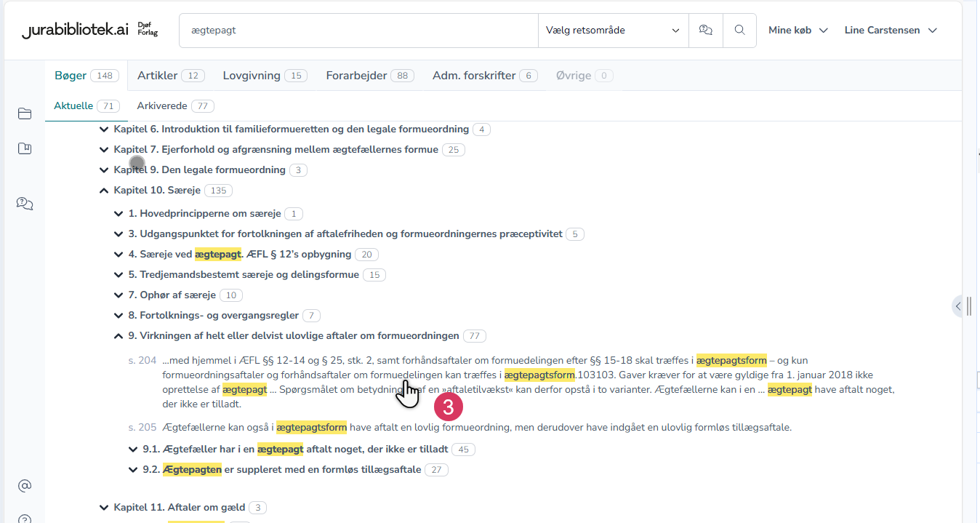980x523 pixels.
Task: Click the @ contact icon in sidebar
Action: click(x=25, y=485)
